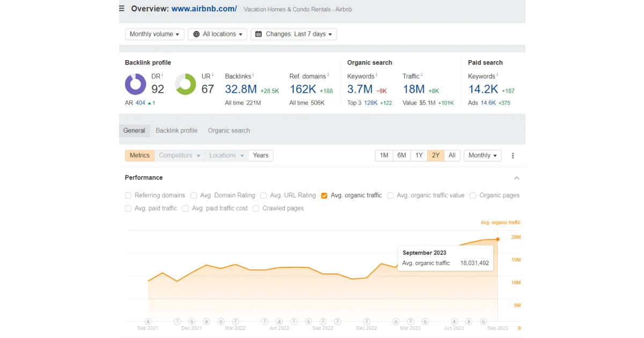Open the hamburger menu beside Overview
The width and height of the screenshot is (644, 338).
point(122,9)
